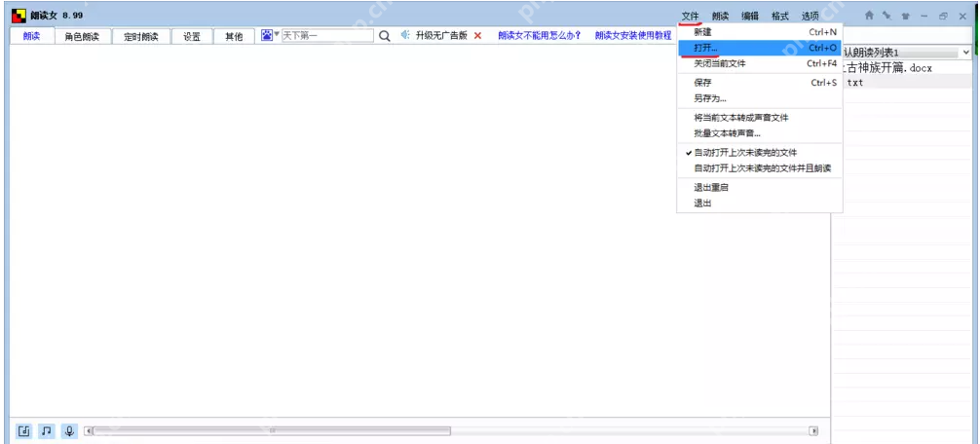Choose 保存 menu entry
This screenshot has width=980, height=444.
coord(760,83)
